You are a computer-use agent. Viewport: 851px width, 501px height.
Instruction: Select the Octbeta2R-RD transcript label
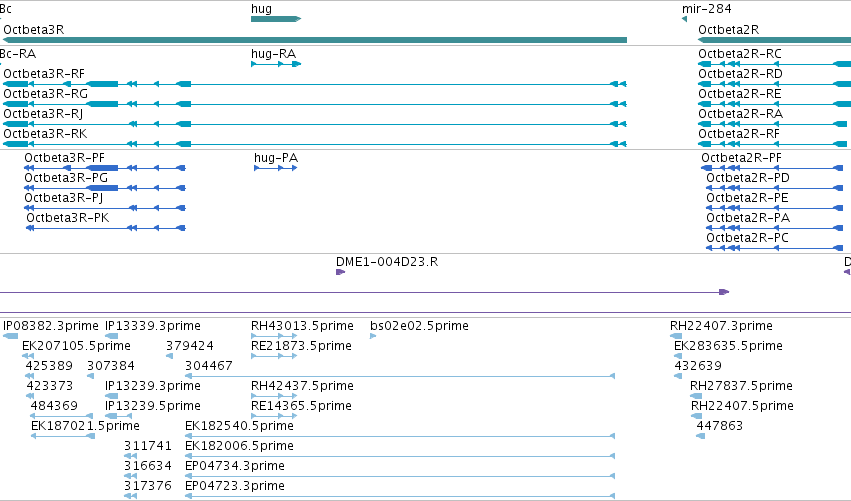coord(740,74)
